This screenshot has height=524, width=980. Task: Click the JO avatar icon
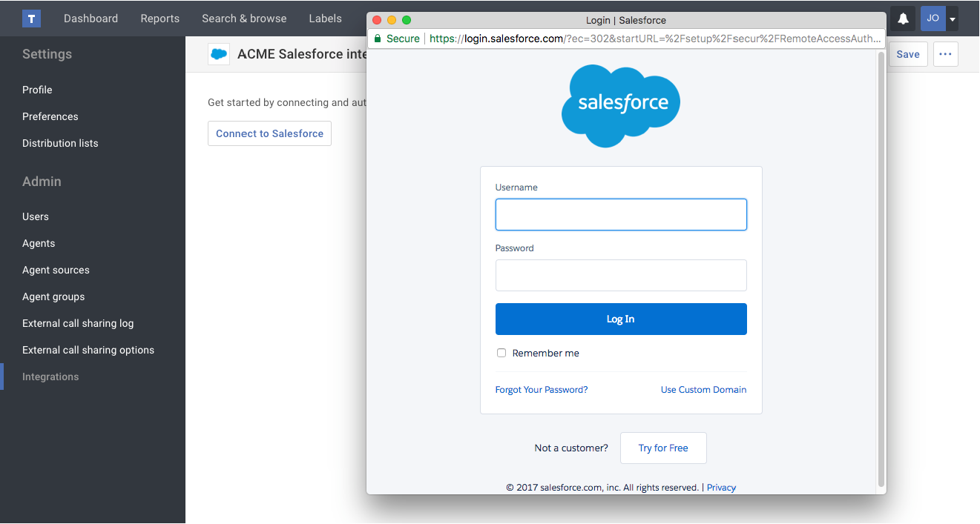tap(933, 18)
